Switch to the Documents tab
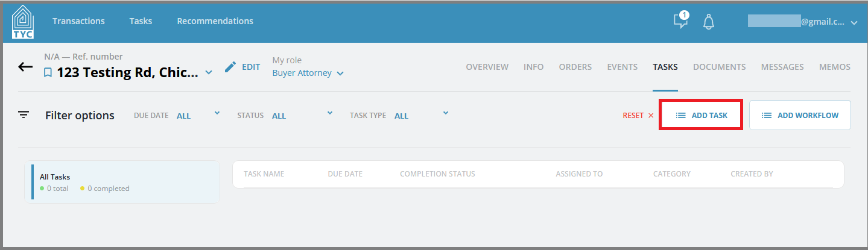The width and height of the screenshot is (868, 250). [720, 67]
